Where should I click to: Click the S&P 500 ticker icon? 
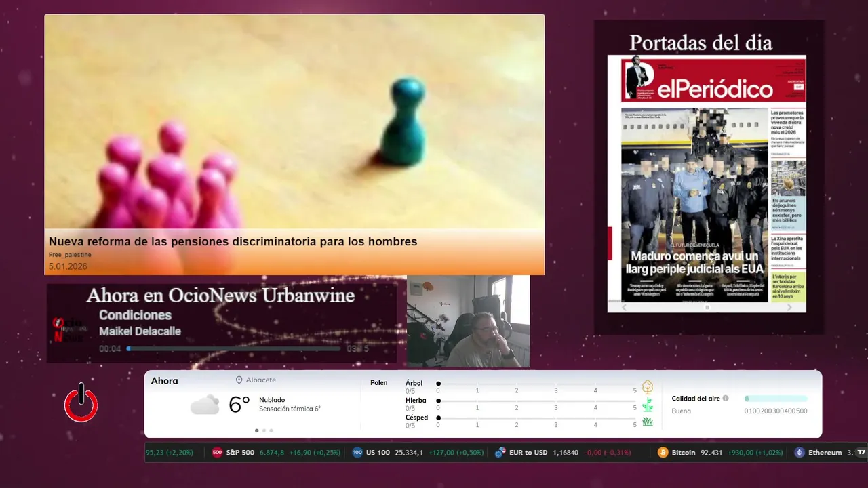pyautogui.click(x=217, y=453)
